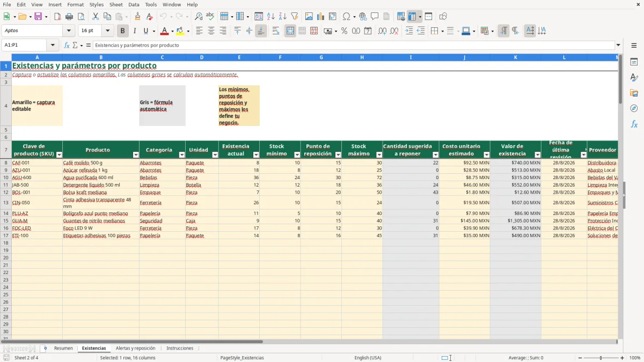
Task: Add decimal place
Action: 382,31
